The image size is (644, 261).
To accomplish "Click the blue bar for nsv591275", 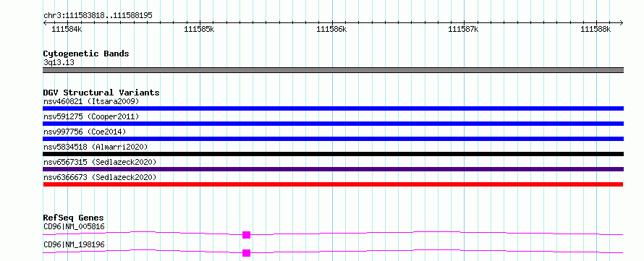I will (333, 124).
